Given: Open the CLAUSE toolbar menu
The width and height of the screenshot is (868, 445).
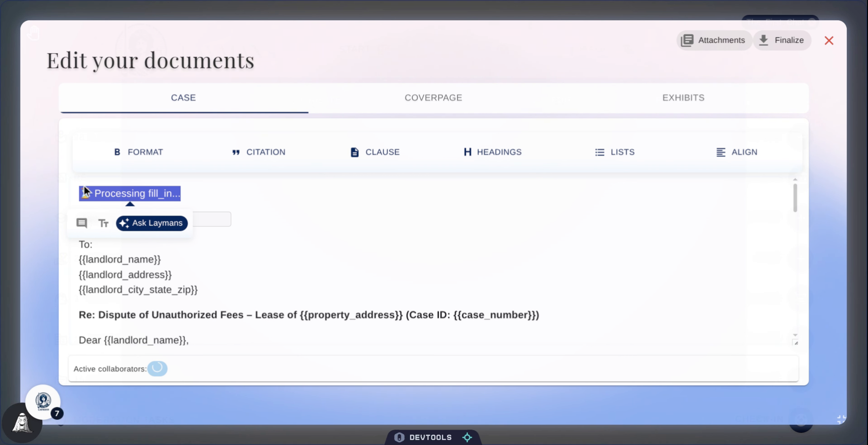Looking at the screenshot, I should click(375, 152).
